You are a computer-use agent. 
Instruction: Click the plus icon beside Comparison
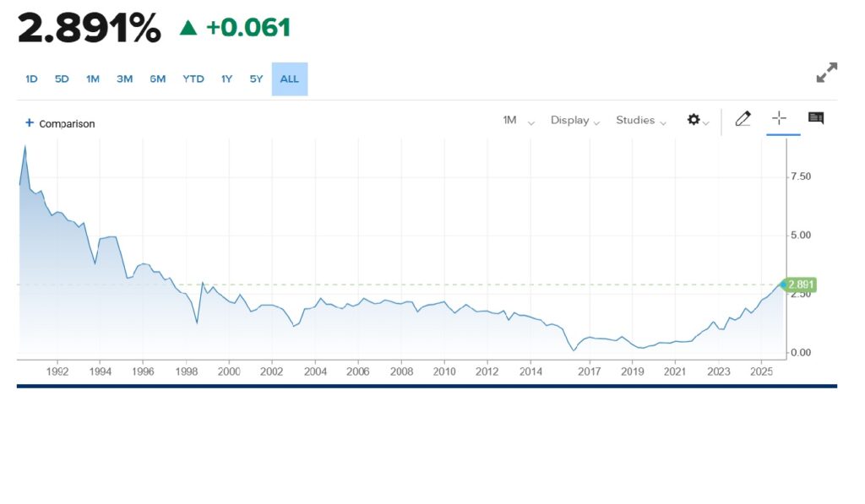(30, 123)
